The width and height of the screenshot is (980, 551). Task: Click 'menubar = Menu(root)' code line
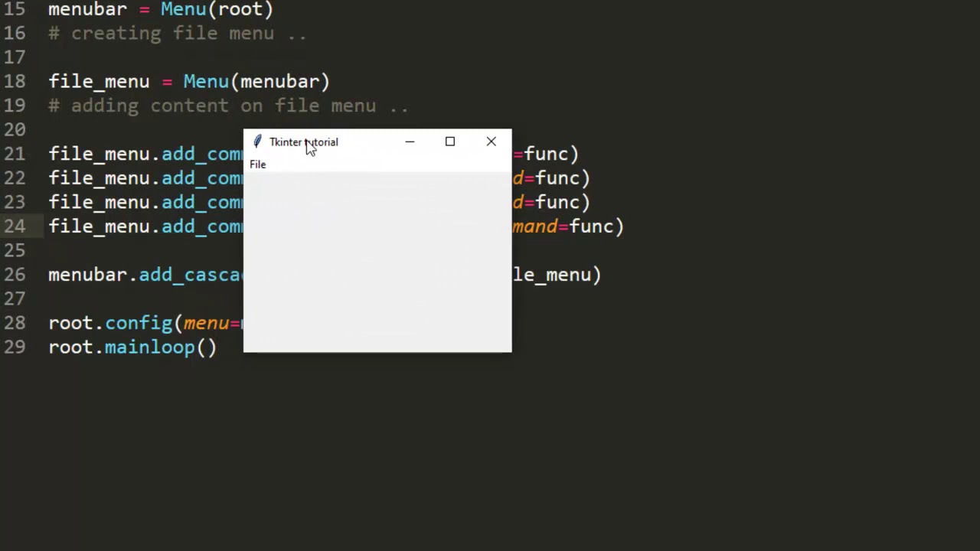(161, 9)
